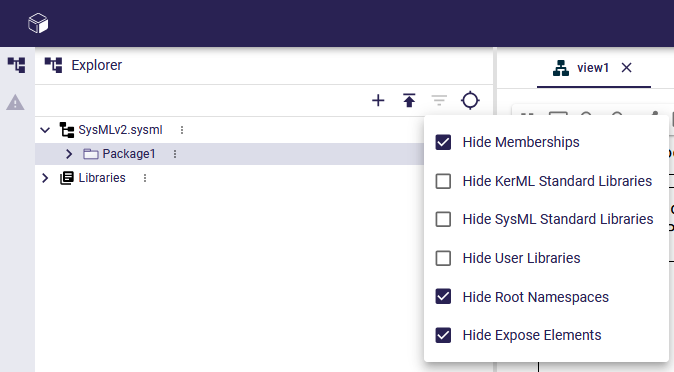Click the upload model arrow icon
Viewport: 674px width, 372px height.
click(409, 101)
